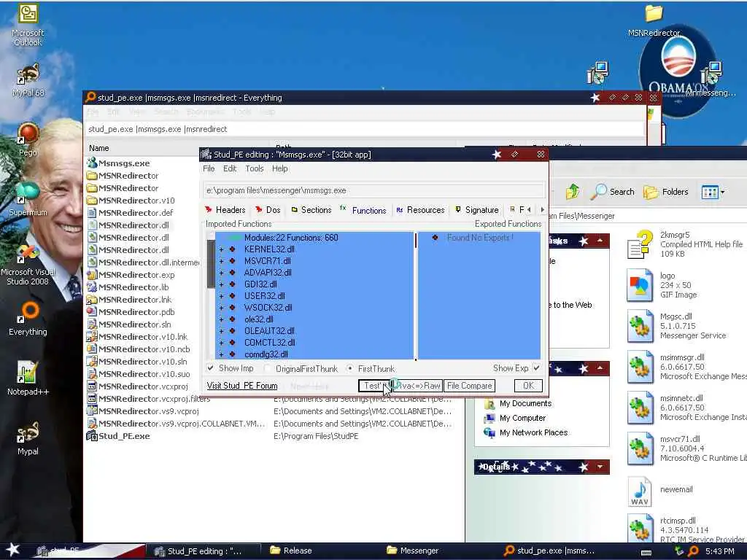
Task: Switch to Messenger taskbar button
Action: [413, 551]
